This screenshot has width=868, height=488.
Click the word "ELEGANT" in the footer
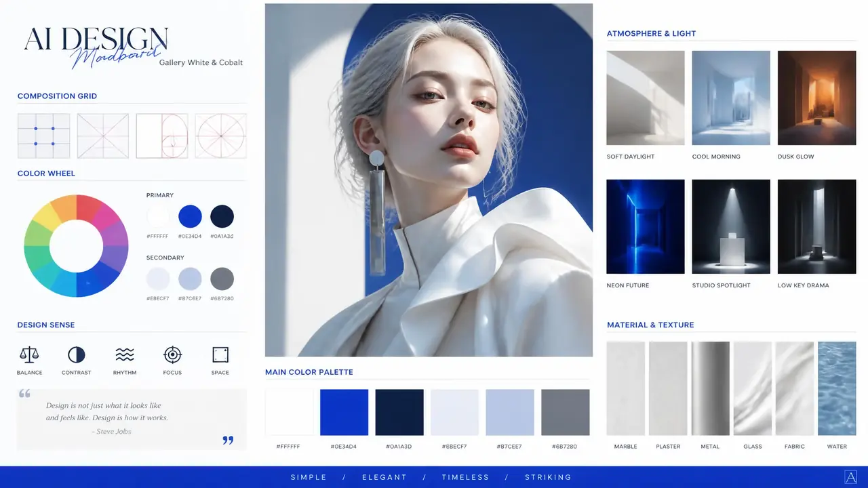[x=384, y=477]
